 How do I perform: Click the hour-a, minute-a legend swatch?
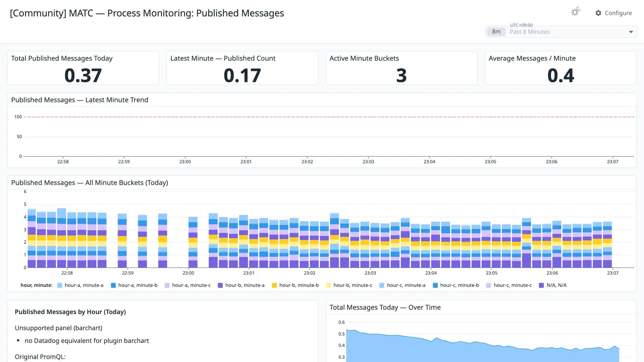click(60, 285)
